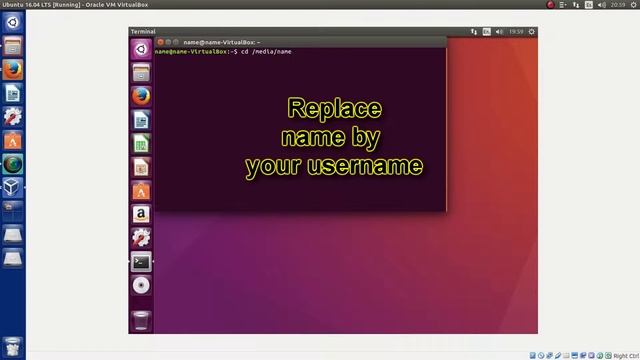
Task: Close the guest terminal window
Action: pos(160,42)
